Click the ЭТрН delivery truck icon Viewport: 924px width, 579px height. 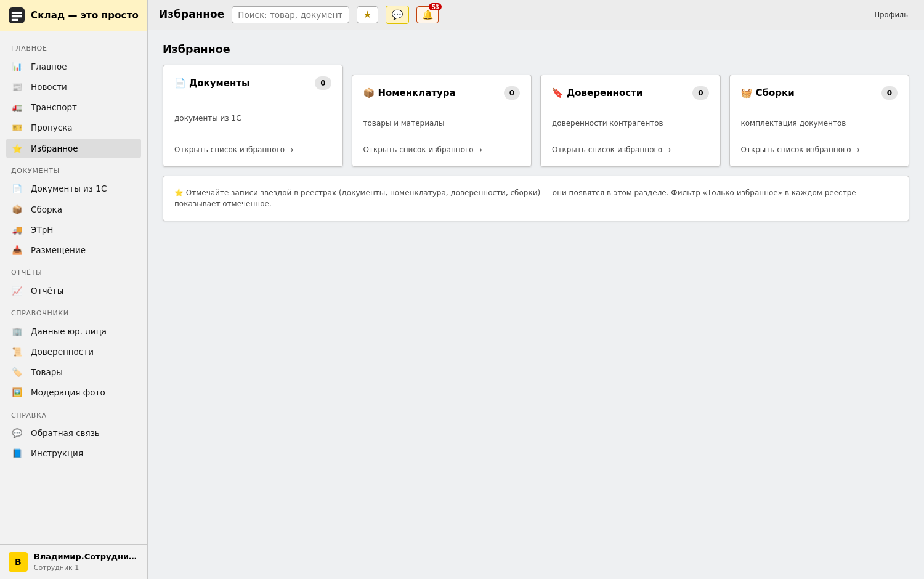click(17, 230)
